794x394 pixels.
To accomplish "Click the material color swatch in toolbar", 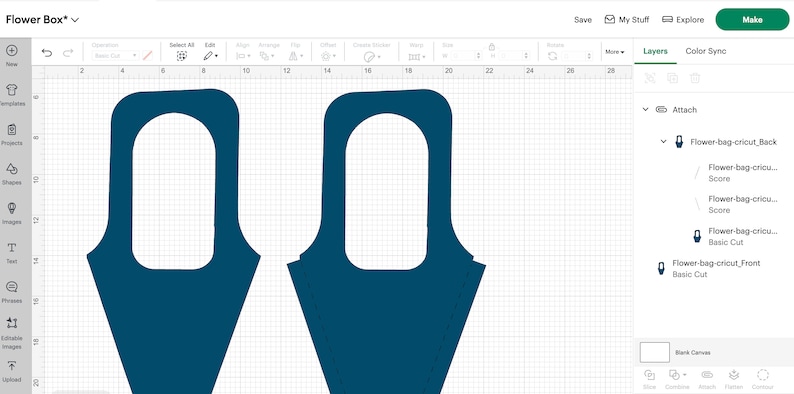I will coord(147,56).
